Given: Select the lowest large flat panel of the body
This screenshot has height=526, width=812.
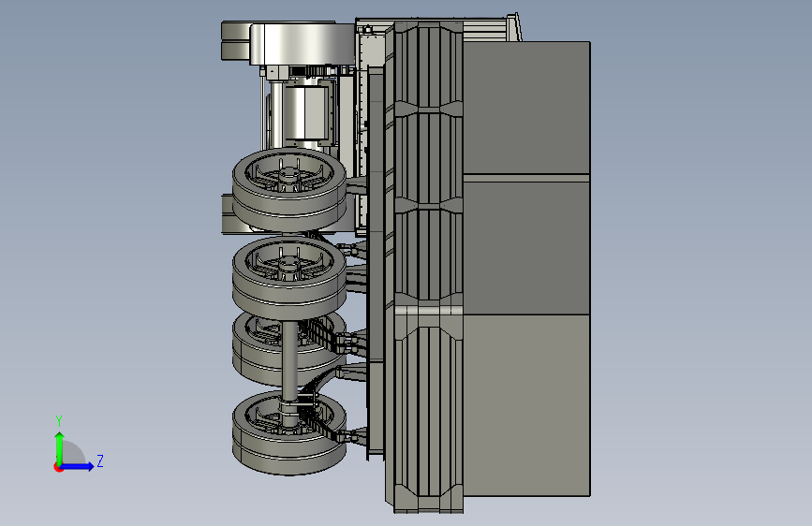Looking at the screenshot, I should pos(526,405).
